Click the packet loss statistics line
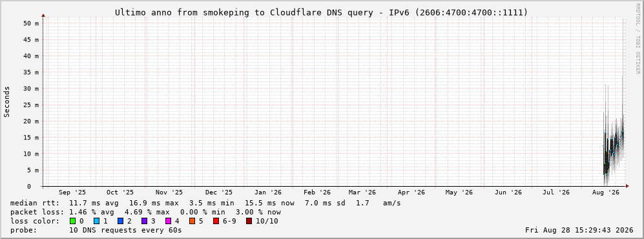 point(145,213)
